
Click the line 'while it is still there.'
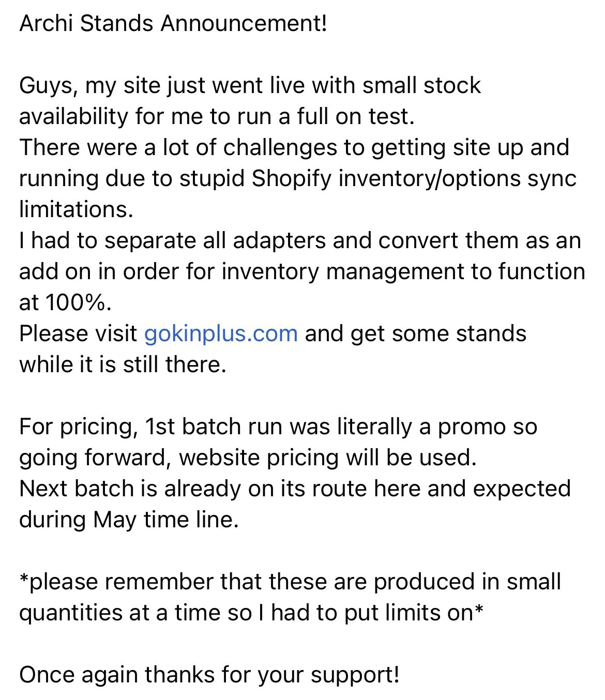pos(123,365)
